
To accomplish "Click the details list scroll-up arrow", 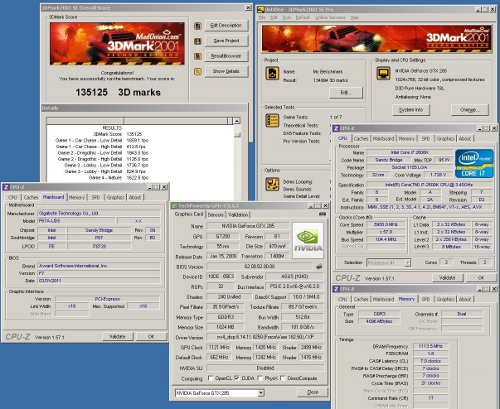I will point(237,121).
